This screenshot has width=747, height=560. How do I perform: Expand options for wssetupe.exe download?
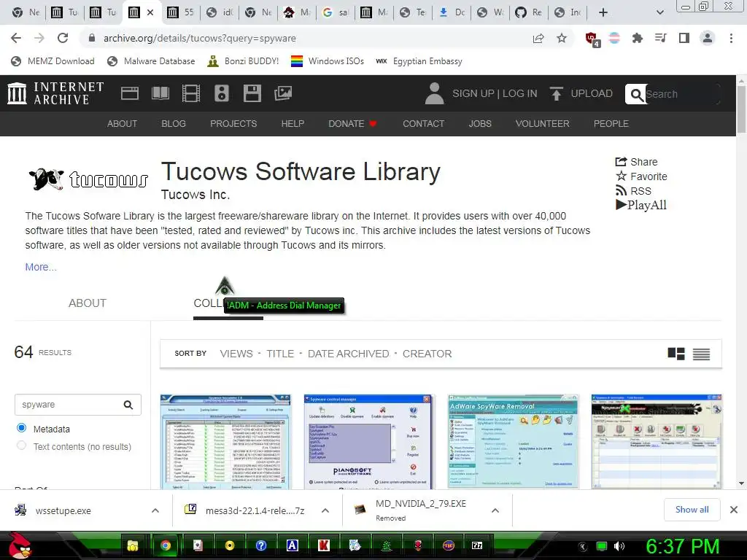(155, 510)
